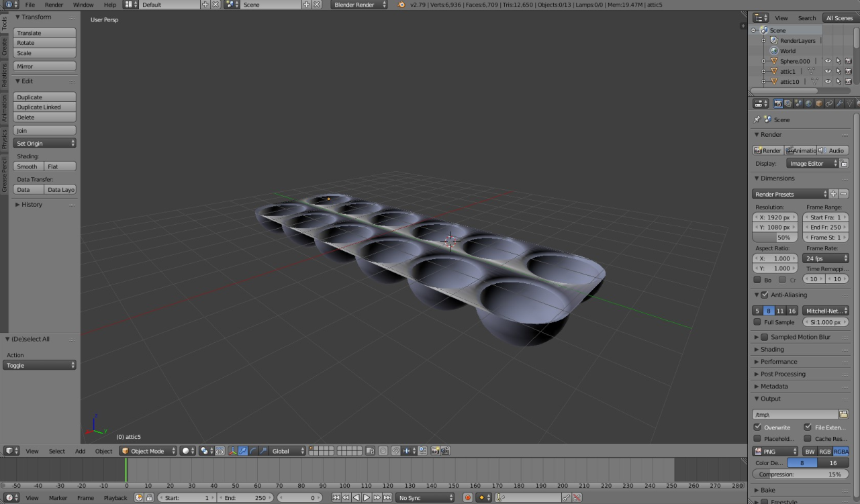Click the Translate button
This screenshot has height=504, width=860.
coord(45,33)
